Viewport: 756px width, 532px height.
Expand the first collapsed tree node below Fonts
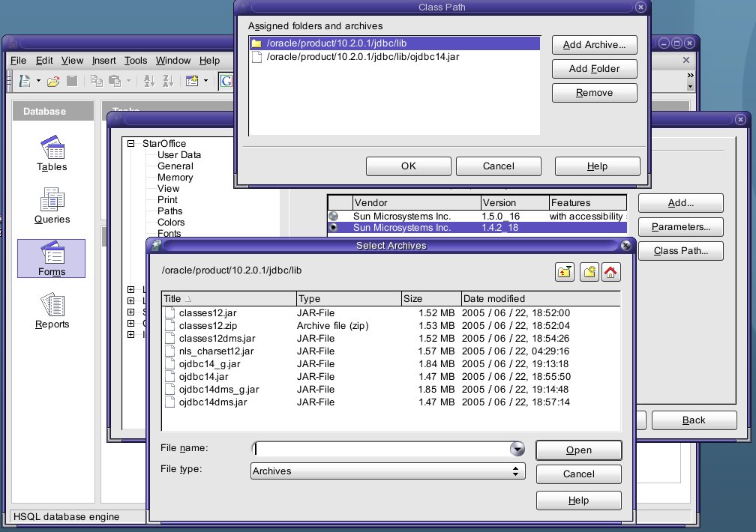coord(130,290)
